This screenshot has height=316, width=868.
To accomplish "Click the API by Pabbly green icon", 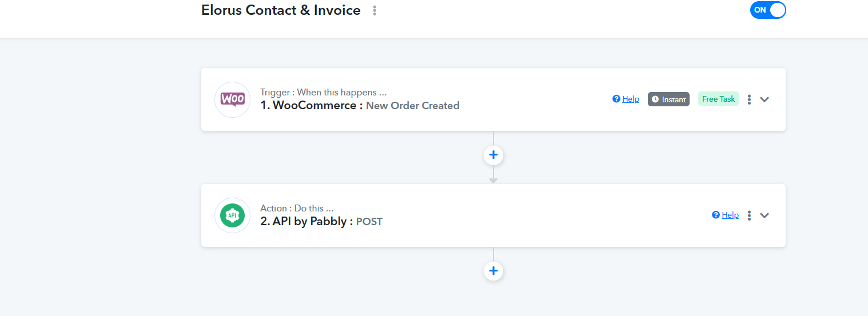I will click(232, 215).
